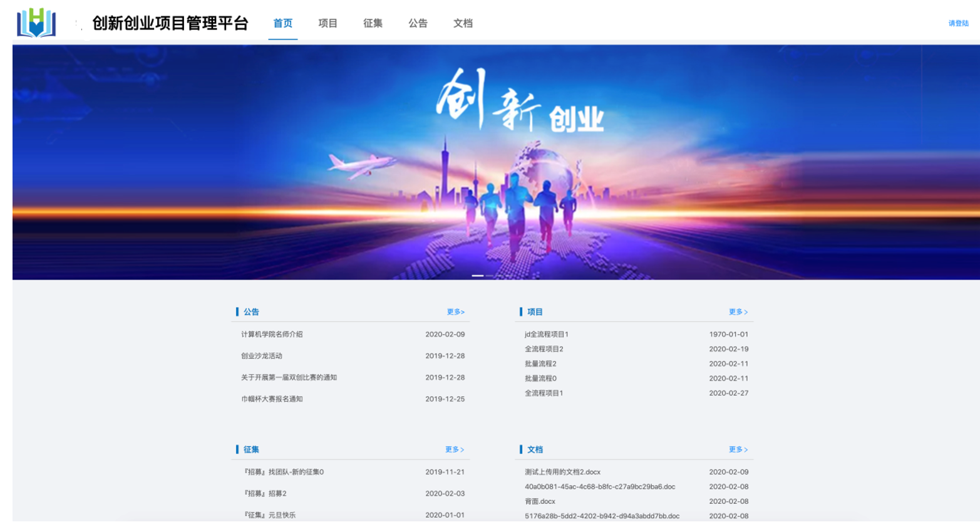Switch to the 项目 navigation tab
Image resolution: width=980 pixels, height=527 pixels.
coord(327,23)
